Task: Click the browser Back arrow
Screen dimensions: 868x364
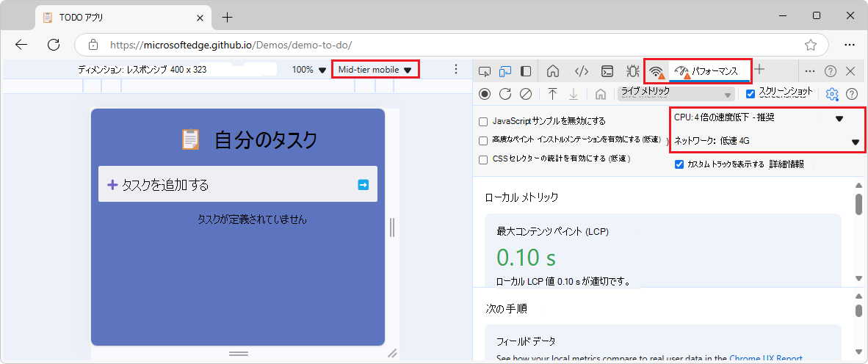Action: tap(21, 45)
